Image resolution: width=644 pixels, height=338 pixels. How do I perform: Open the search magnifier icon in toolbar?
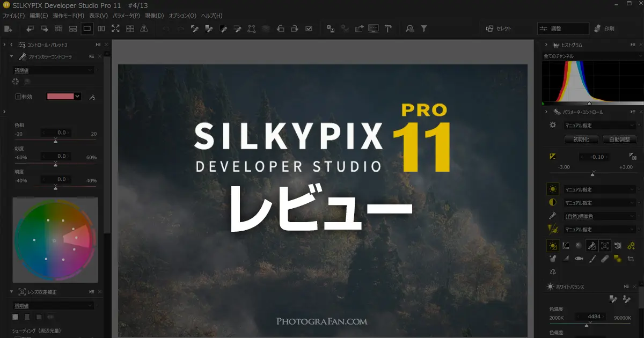(410, 28)
